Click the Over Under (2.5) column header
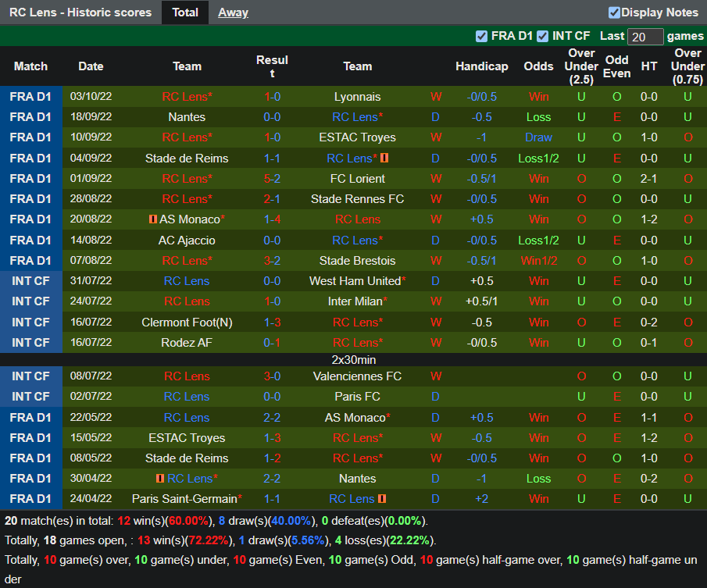Image resolution: width=707 pixels, height=588 pixels. click(x=581, y=66)
